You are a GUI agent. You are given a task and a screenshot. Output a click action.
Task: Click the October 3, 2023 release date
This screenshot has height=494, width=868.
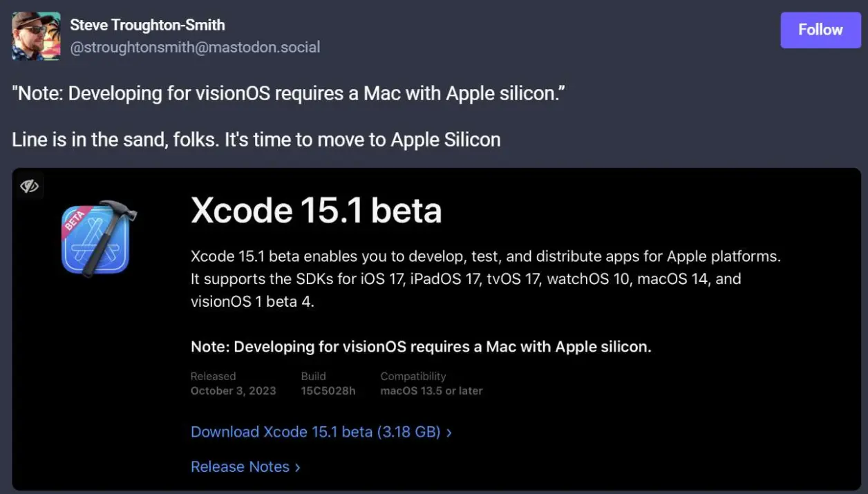tap(233, 391)
